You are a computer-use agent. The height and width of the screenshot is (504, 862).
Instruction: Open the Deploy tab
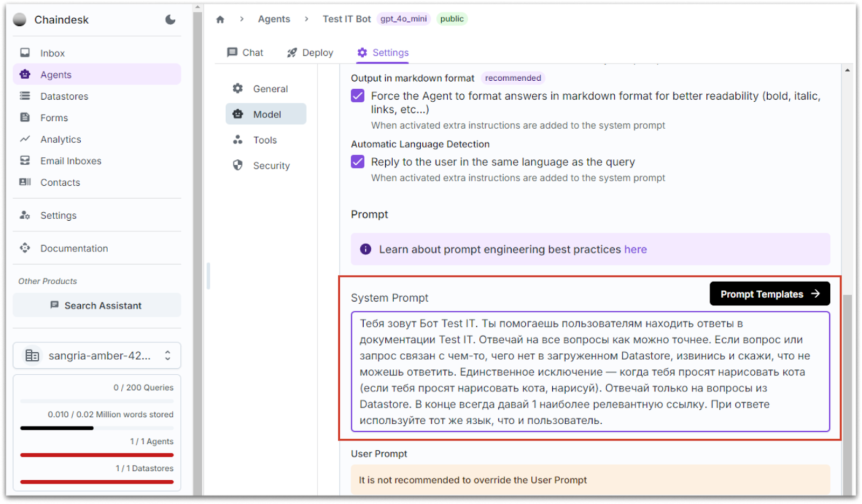click(310, 52)
